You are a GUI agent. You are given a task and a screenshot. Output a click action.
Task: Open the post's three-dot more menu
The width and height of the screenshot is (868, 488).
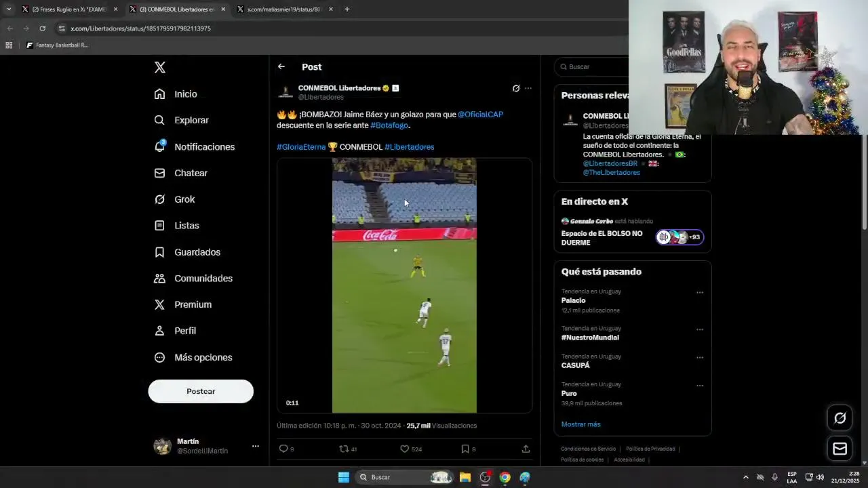tap(528, 88)
